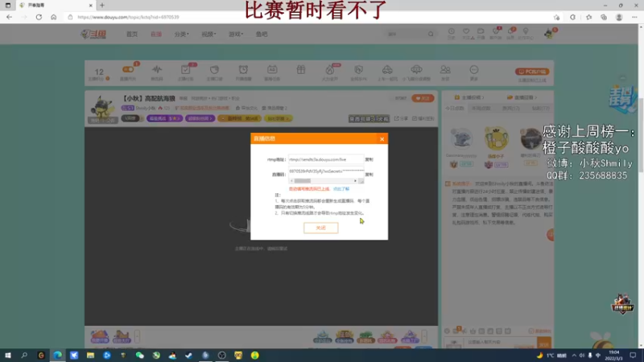Image resolution: width=644 pixels, height=362 pixels.
Task: Toggle the checkbox above the chat send button
Action: 531,331
